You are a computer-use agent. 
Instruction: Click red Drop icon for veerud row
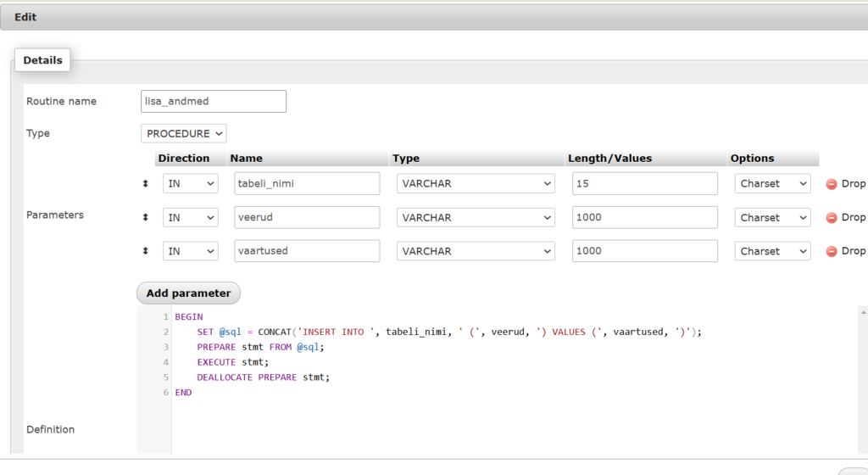832,218
